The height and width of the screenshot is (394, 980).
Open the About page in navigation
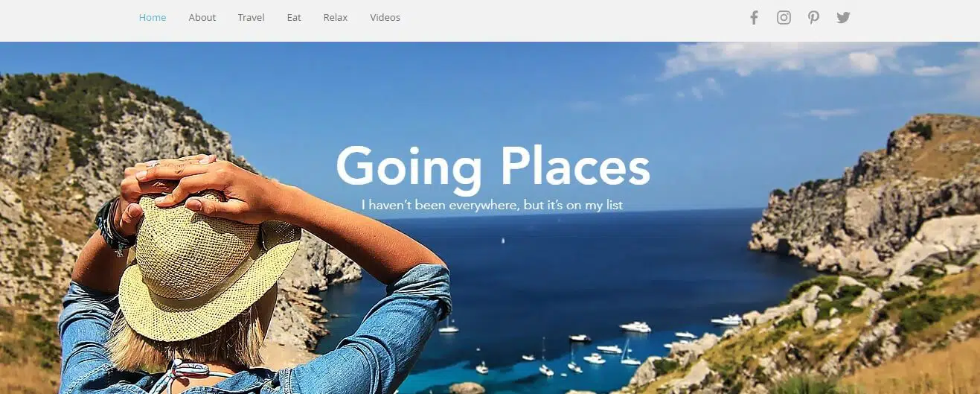pyautogui.click(x=202, y=17)
